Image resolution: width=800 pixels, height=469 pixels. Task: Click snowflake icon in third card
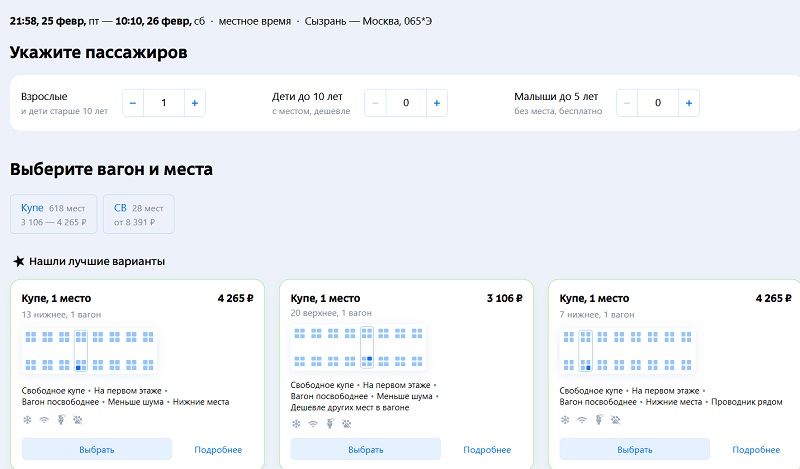pyautogui.click(x=565, y=420)
